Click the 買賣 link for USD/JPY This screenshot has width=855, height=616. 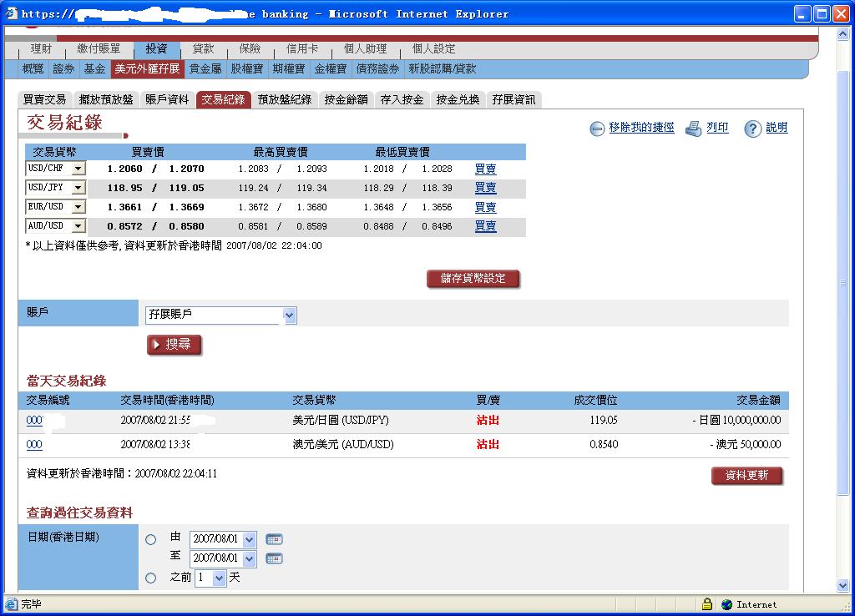click(485, 188)
